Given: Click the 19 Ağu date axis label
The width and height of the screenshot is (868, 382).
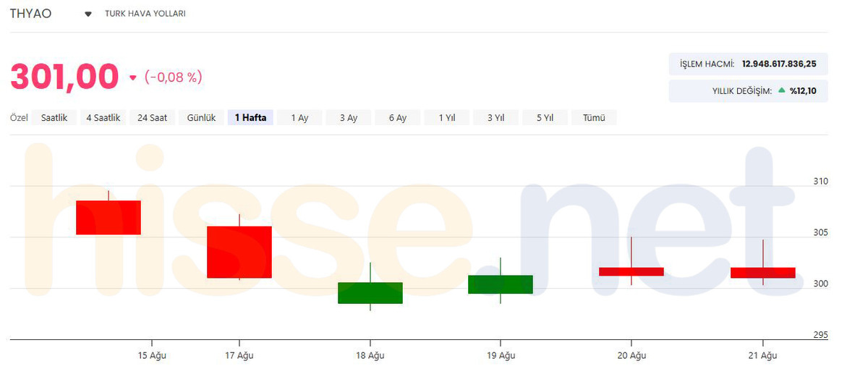Looking at the screenshot, I should pos(501,355).
